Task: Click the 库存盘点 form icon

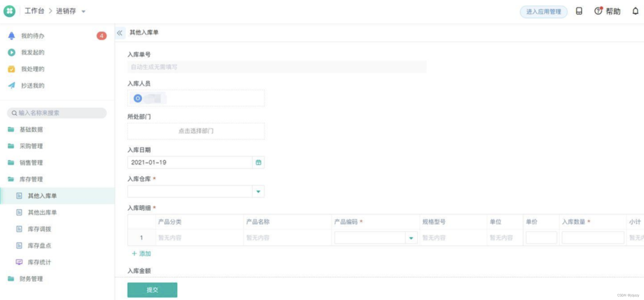Action: (19, 246)
